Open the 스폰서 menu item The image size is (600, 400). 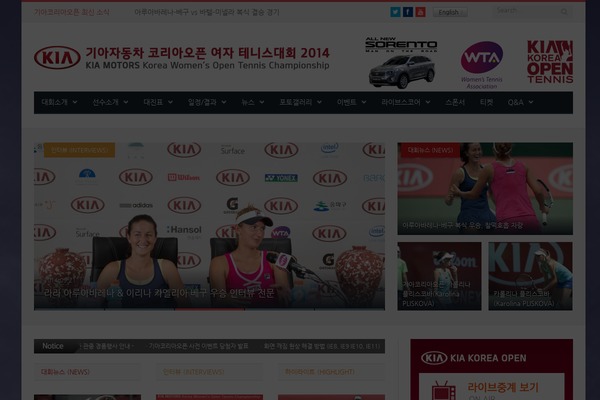pyautogui.click(x=455, y=102)
